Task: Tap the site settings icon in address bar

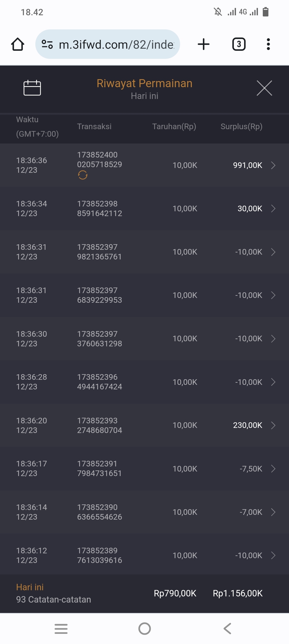Action: (47, 44)
